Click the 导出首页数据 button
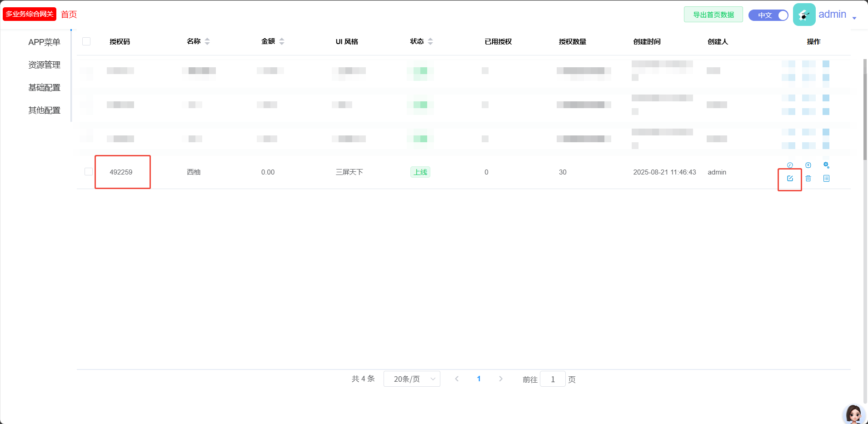 point(713,15)
